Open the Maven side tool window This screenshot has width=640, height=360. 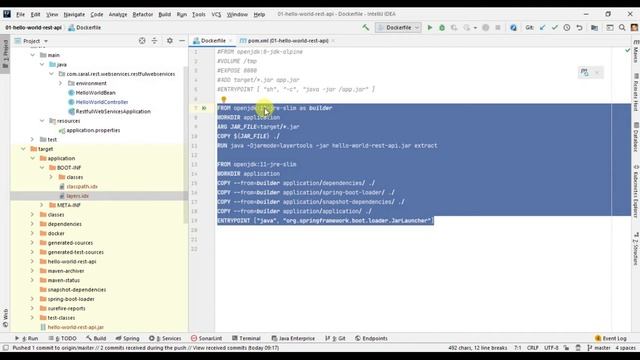pyautogui.click(x=636, y=52)
